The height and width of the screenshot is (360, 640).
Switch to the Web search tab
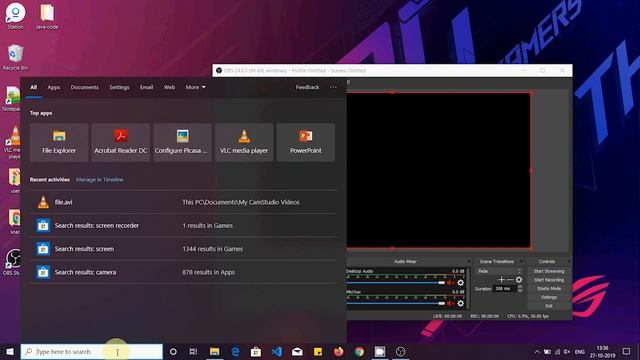tap(169, 87)
